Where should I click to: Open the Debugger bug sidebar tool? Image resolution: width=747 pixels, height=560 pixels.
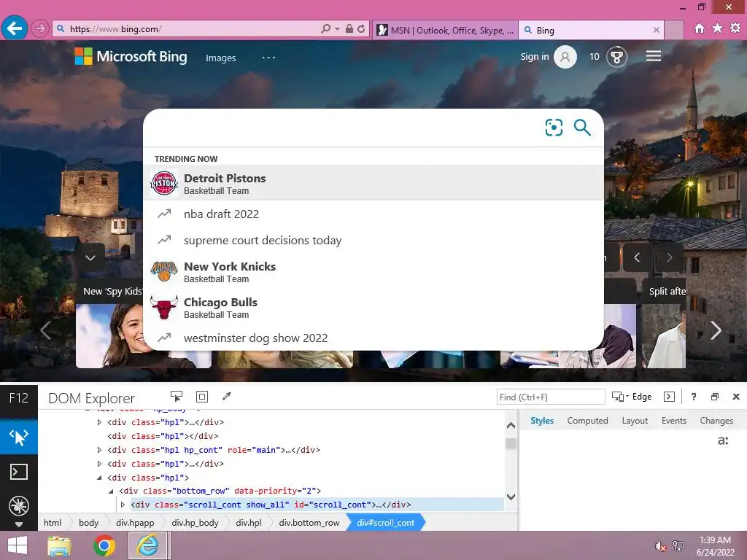pos(19,506)
